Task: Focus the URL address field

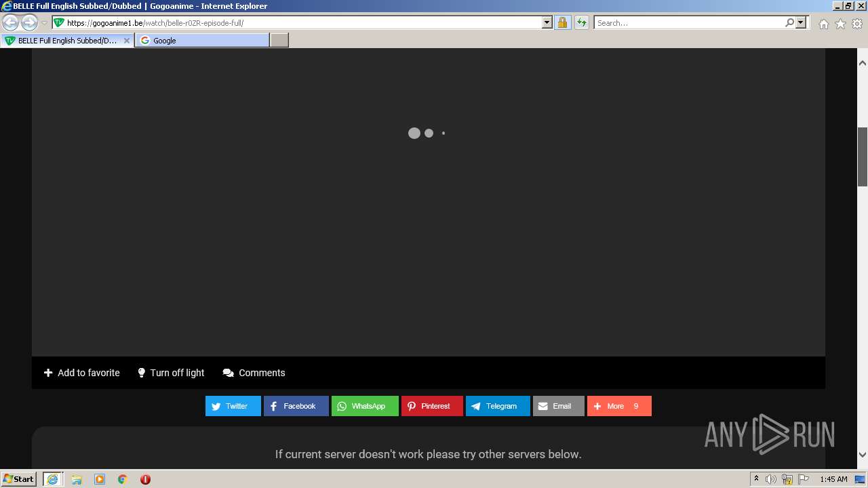Action: point(304,22)
